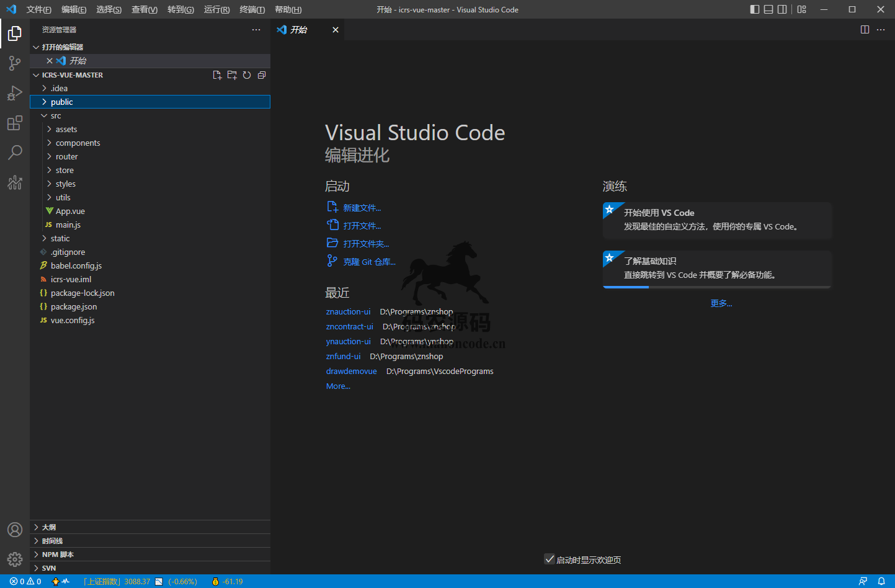Open App.vue in the explorer
This screenshot has width=895, height=588.
tap(150, 212)
